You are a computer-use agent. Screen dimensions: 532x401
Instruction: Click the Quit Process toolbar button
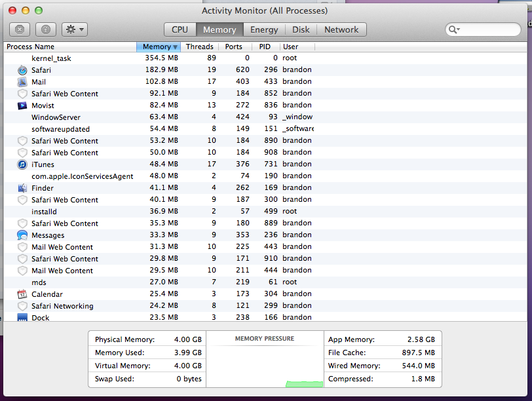(20, 29)
